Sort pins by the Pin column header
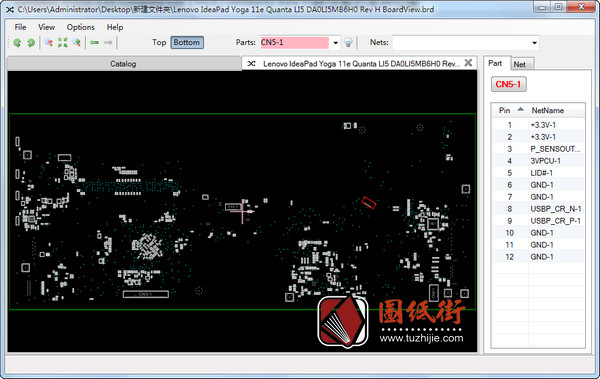The width and height of the screenshot is (600, 379). point(510,110)
